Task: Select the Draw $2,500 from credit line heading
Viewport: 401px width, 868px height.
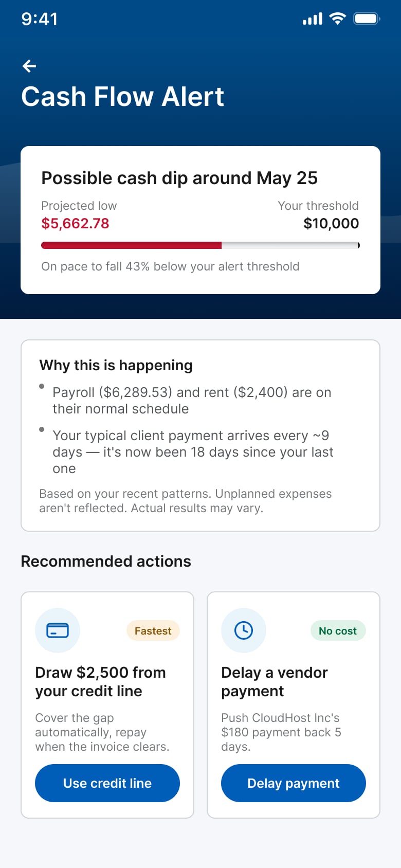Action: (101, 682)
